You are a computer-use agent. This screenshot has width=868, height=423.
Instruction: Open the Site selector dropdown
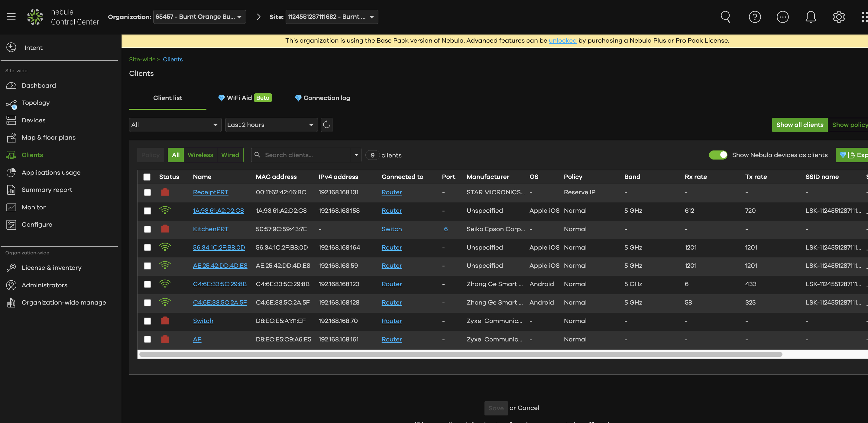pos(332,17)
